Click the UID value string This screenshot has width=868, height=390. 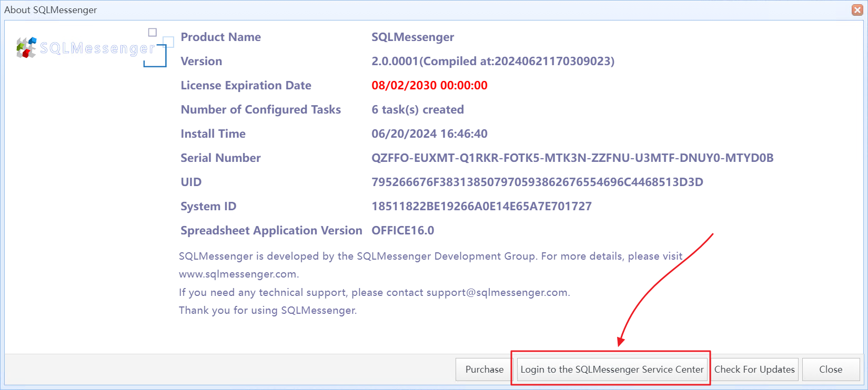click(x=537, y=182)
